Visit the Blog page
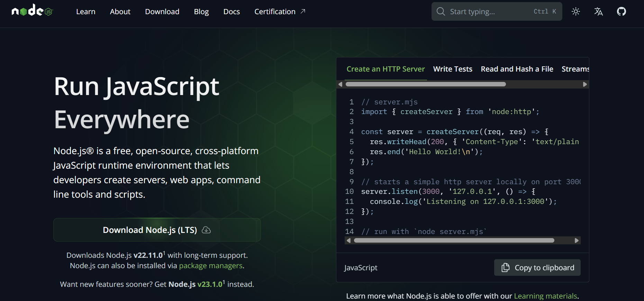Screen dimensions: 644x301 pyautogui.click(x=201, y=12)
